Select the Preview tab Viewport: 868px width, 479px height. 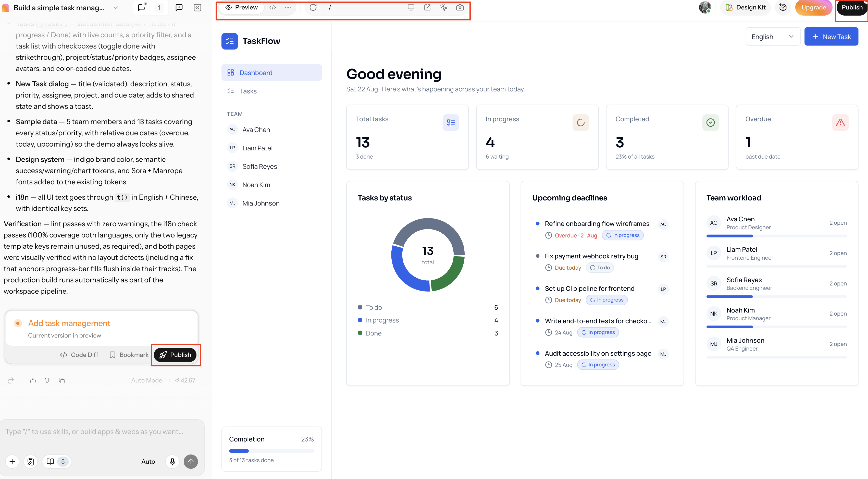[242, 7]
